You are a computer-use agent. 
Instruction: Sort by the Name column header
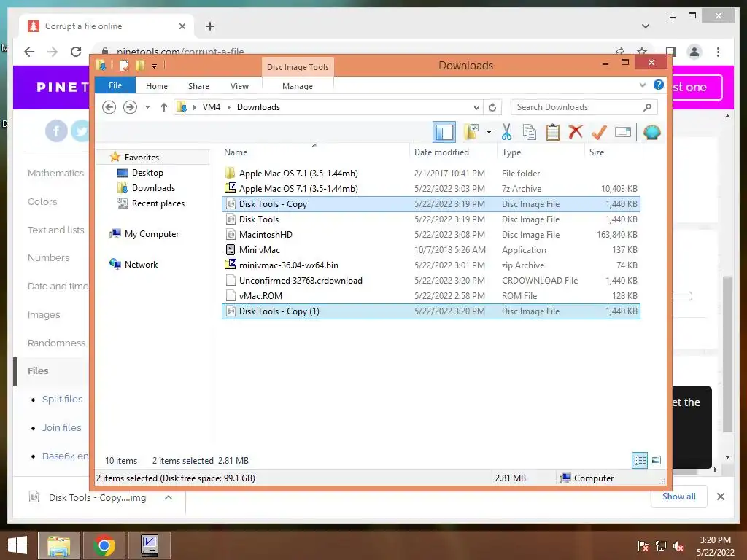314,152
